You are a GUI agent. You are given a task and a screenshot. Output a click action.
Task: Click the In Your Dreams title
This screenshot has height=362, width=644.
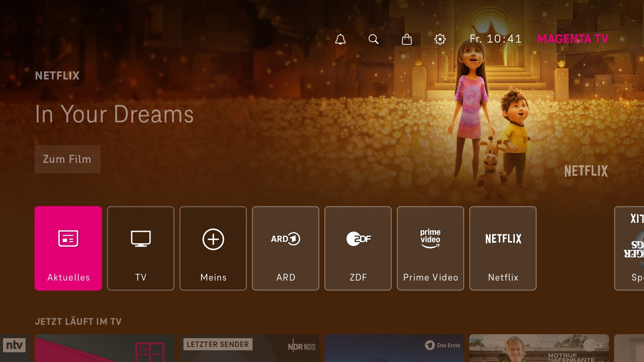[x=114, y=114]
